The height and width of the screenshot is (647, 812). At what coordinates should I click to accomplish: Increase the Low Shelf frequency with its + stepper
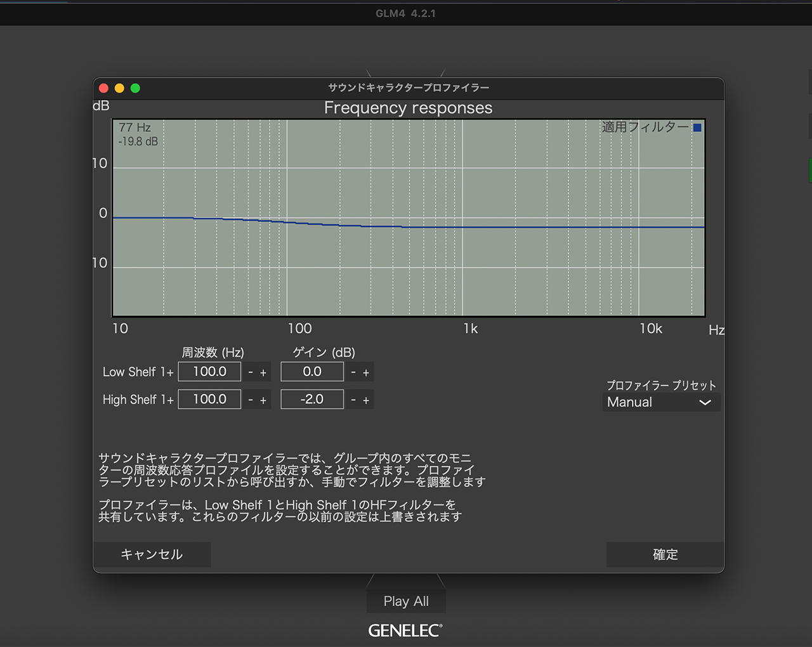point(265,372)
